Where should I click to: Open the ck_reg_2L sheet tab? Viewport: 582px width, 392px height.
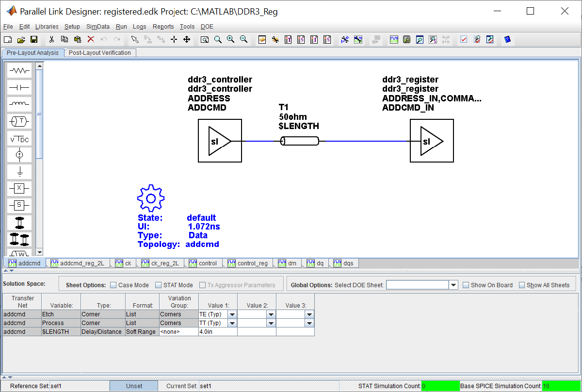coord(161,263)
